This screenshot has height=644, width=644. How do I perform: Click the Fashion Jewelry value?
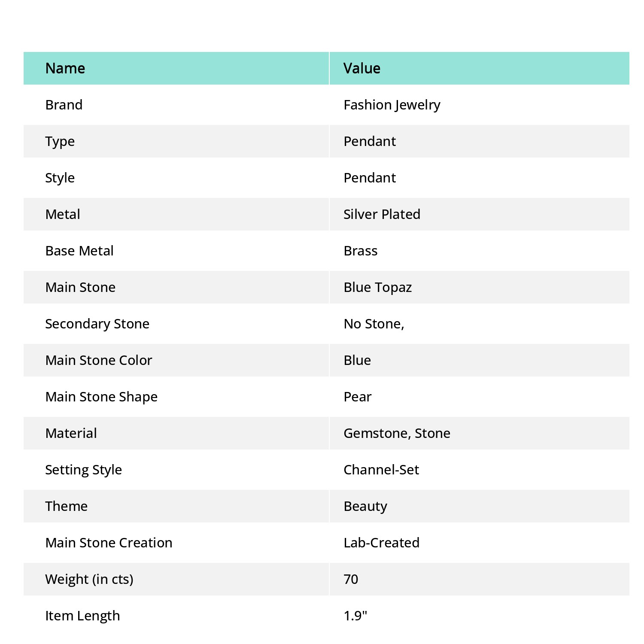[392, 105]
